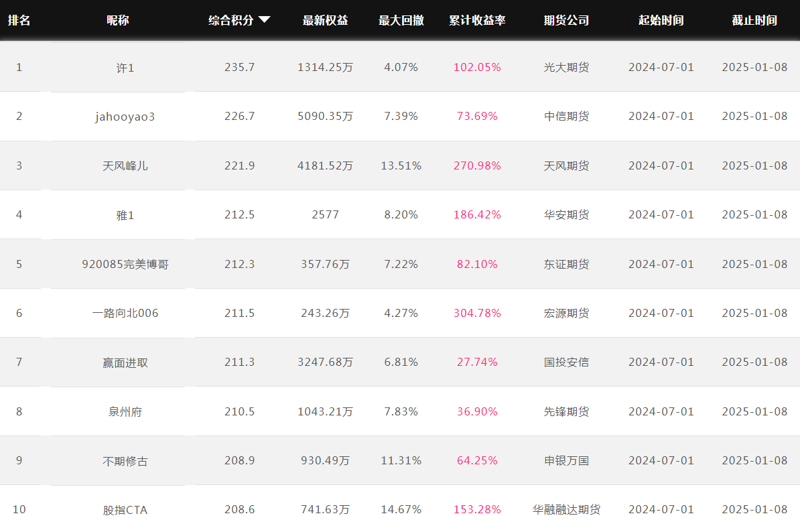This screenshot has width=800, height=532.
Task: Select return rate 27.74%
Action: [478, 362]
